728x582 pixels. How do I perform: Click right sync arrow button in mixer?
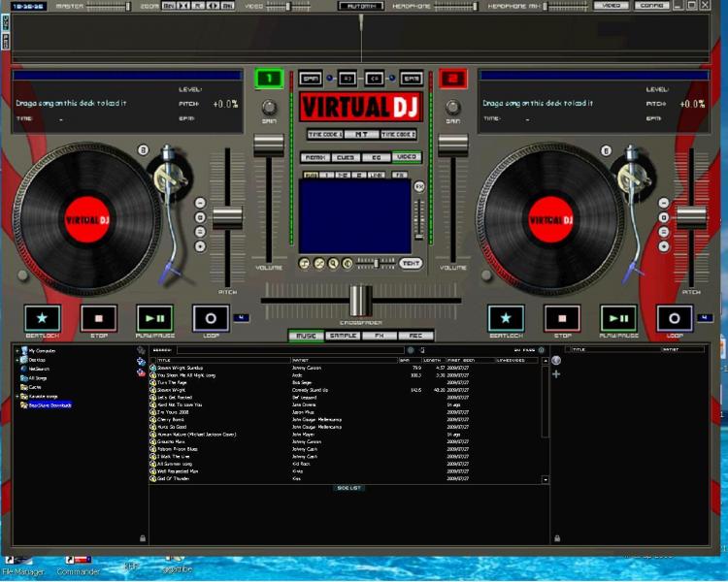[x=375, y=79]
